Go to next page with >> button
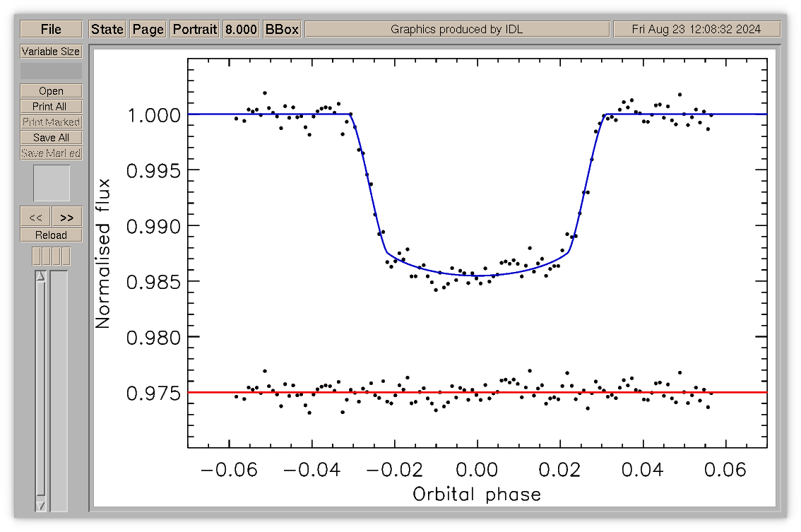 point(67,217)
